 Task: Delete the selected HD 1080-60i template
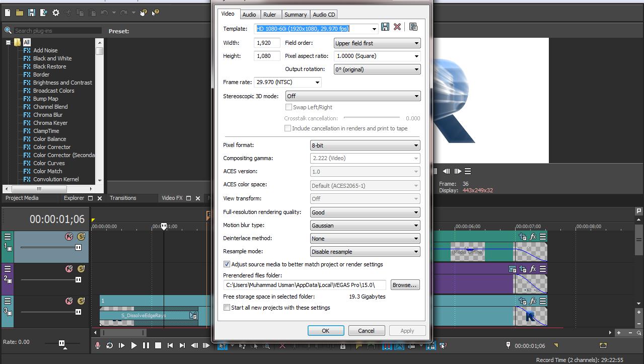[397, 27]
